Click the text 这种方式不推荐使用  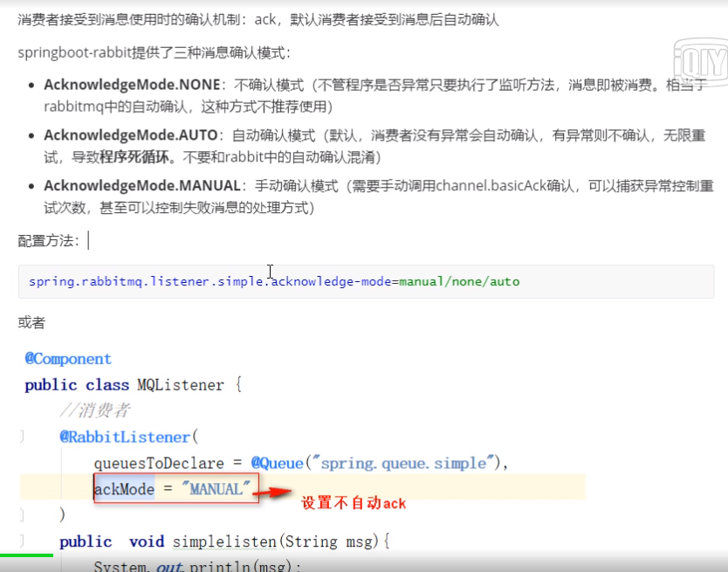(264, 107)
